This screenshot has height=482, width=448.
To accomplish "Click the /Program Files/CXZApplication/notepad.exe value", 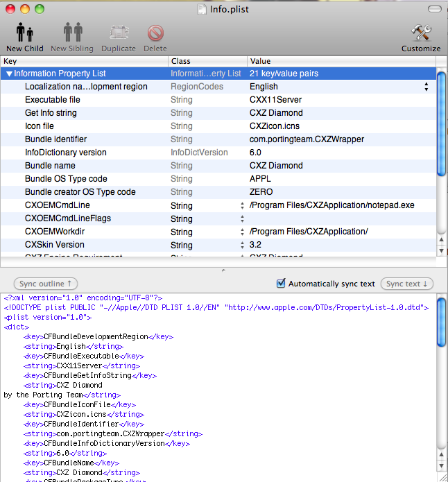I will [x=332, y=205].
